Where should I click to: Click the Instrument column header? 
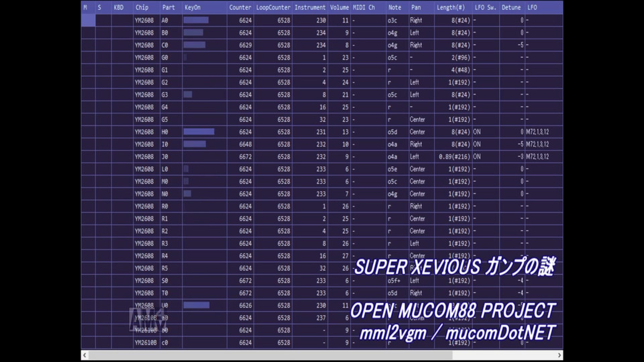click(x=310, y=7)
